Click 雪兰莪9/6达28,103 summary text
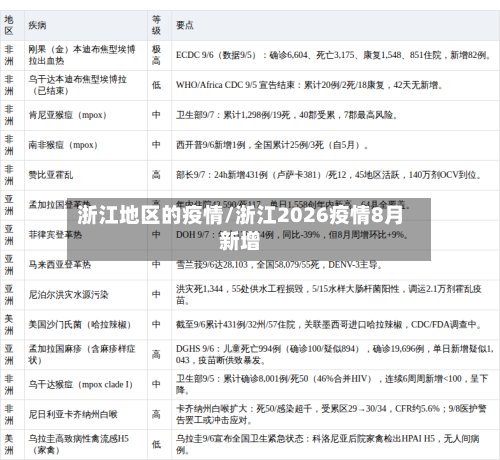Viewport: 500px width, 460px height. point(279,265)
